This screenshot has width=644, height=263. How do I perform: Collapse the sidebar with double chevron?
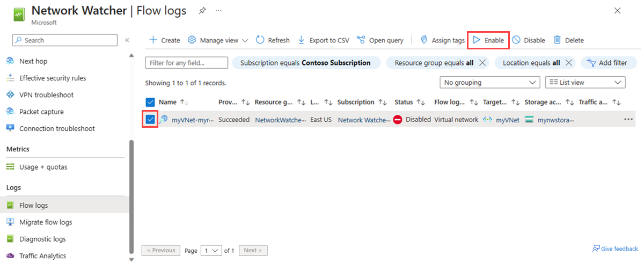tap(127, 40)
